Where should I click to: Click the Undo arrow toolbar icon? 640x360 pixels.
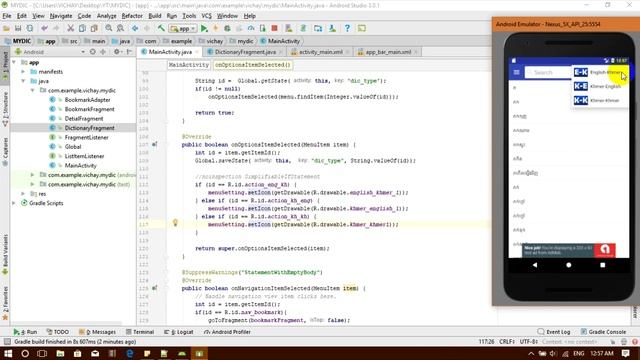pos(44,29)
